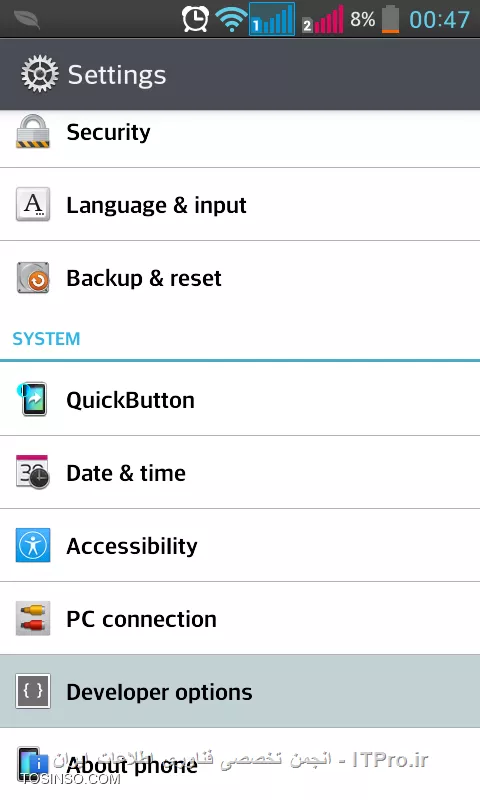Screen dimensions: 480x800
Task: Open Backup & reset
Action: [240, 278]
